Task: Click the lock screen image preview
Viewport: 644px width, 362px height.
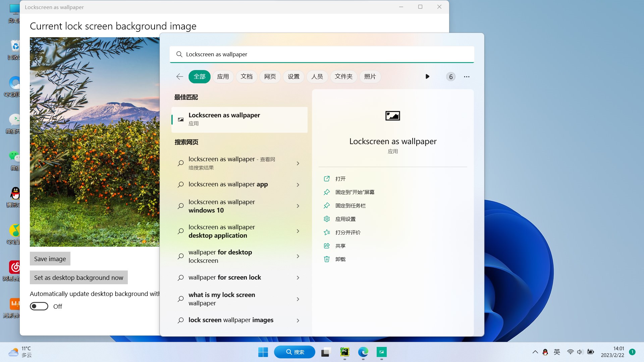Action: pyautogui.click(x=95, y=142)
